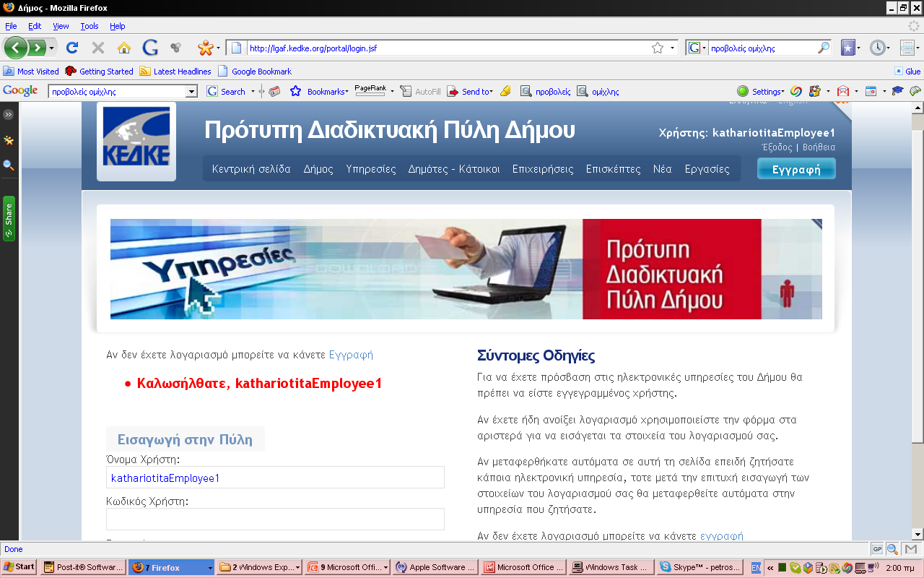Click the blue Εγγραφή button
Image resolution: width=924 pixels, height=578 pixels.
tap(796, 169)
